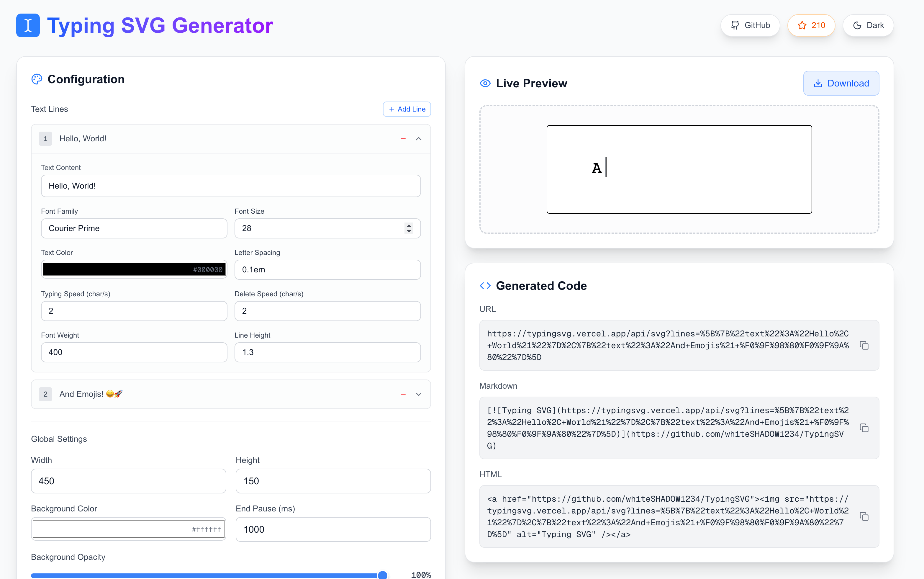
Task: Open the GitHub link
Action: [x=750, y=25]
